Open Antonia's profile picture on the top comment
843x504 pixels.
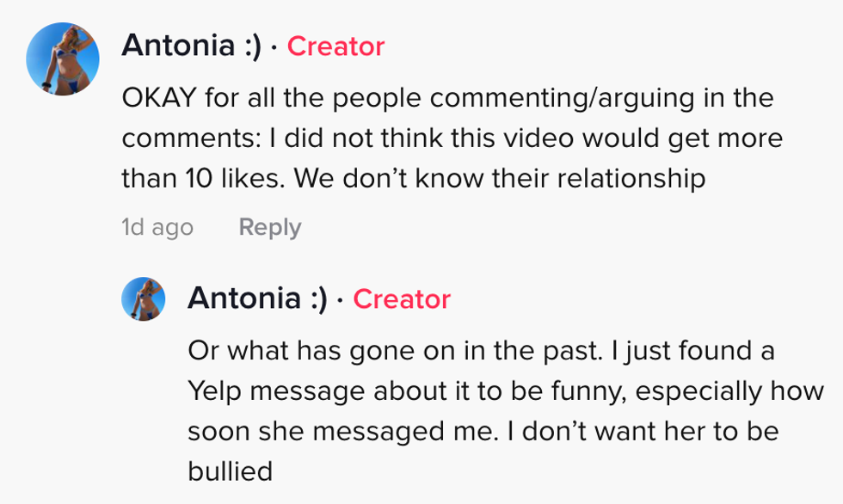point(63,58)
